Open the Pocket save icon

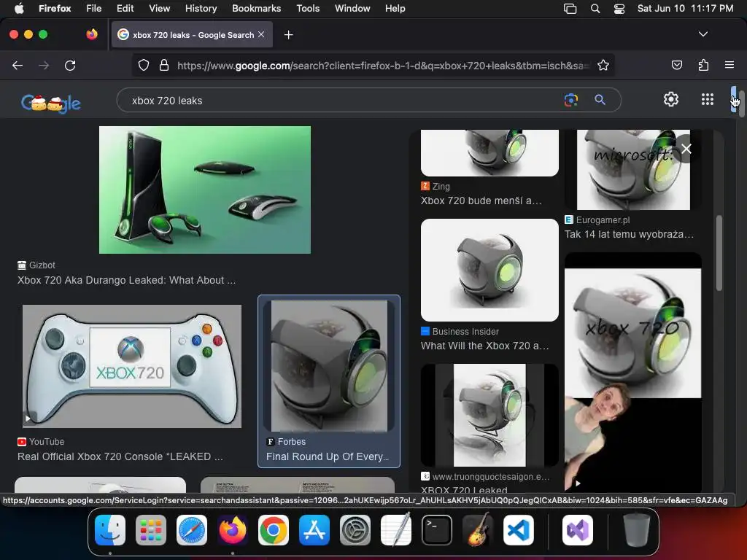coord(677,65)
